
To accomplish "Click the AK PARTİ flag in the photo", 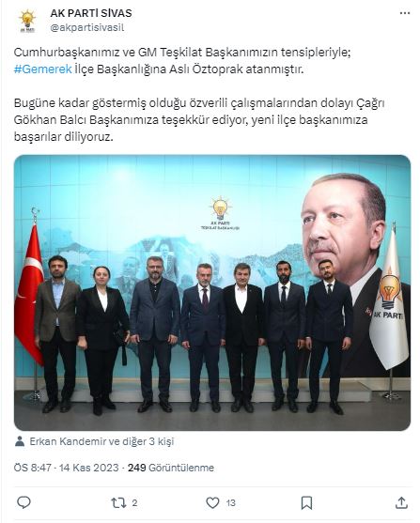I will (x=389, y=299).
